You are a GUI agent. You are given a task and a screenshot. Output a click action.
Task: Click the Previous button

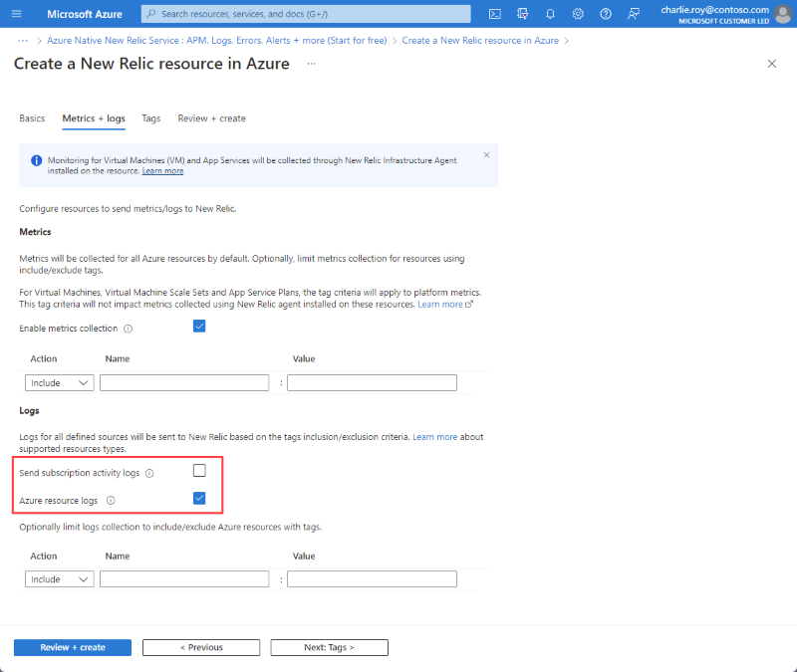(x=201, y=648)
